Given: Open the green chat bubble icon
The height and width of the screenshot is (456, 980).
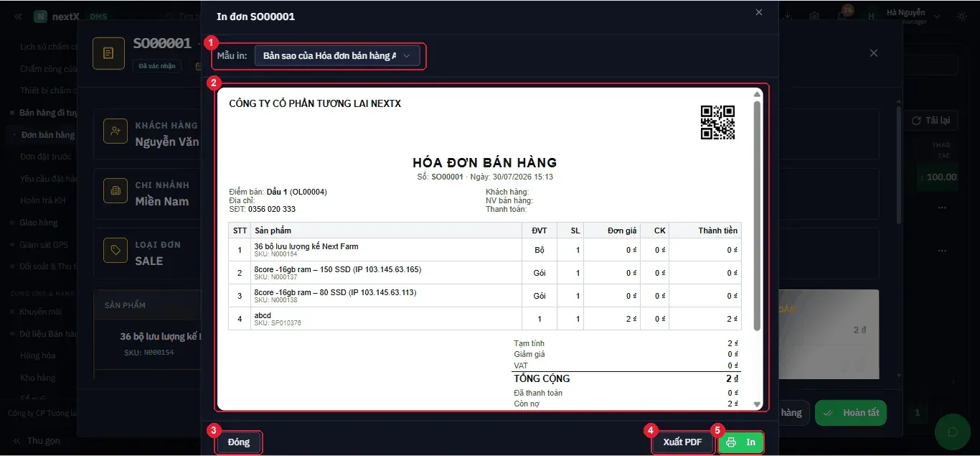Looking at the screenshot, I should pyautogui.click(x=953, y=432).
